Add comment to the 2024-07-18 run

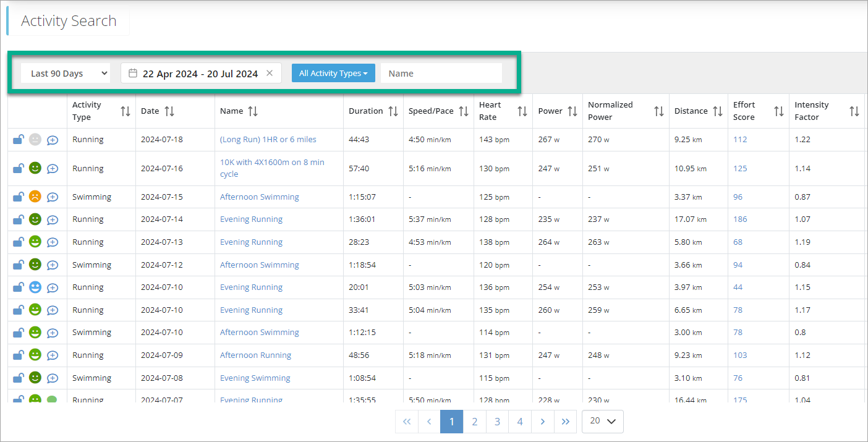pyautogui.click(x=53, y=140)
